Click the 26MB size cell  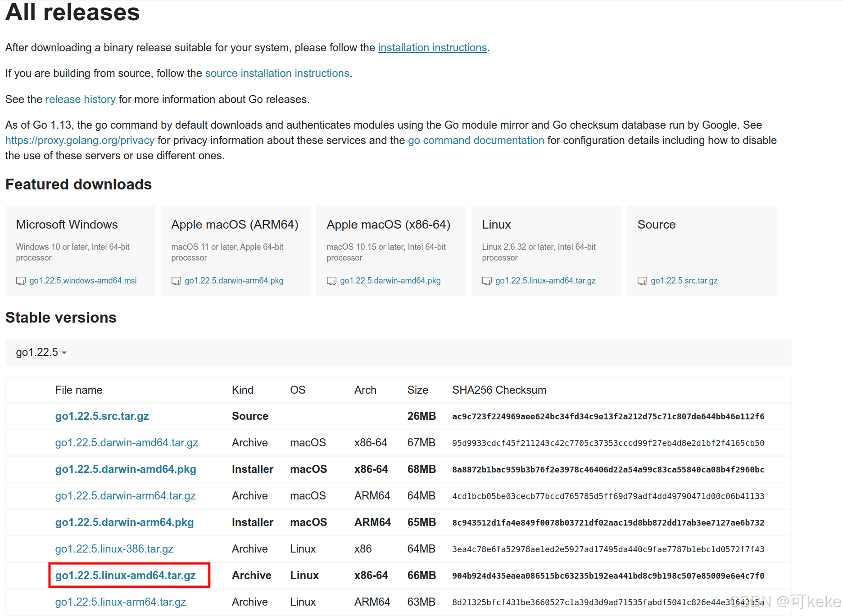(x=421, y=416)
